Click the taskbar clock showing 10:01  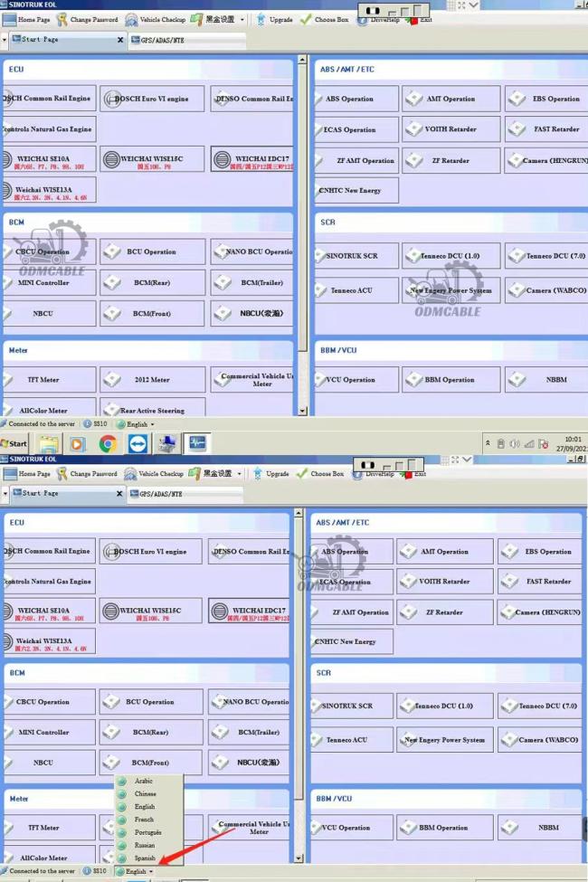coord(572,443)
